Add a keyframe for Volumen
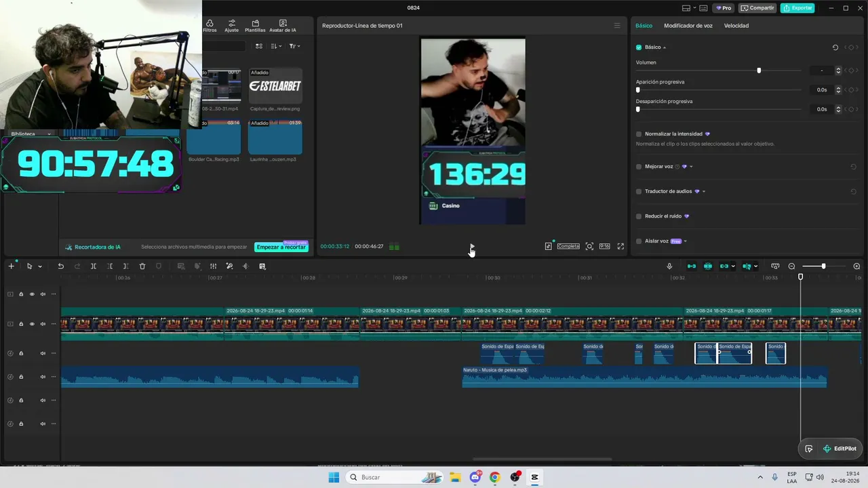868x488 pixels. coord(851,70)
